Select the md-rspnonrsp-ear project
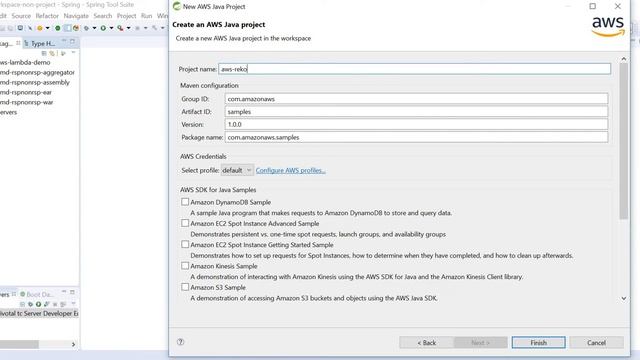The height and width of the screenshot is (360, 640). (26, 92)
